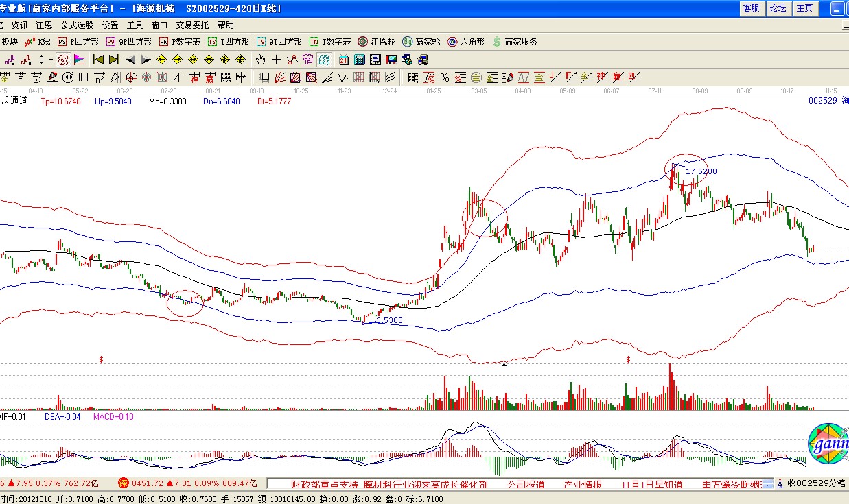849x504 pixels.
Task: Open the 江恩轮 (Gann wheel) tool
Action: click(377, 42)
